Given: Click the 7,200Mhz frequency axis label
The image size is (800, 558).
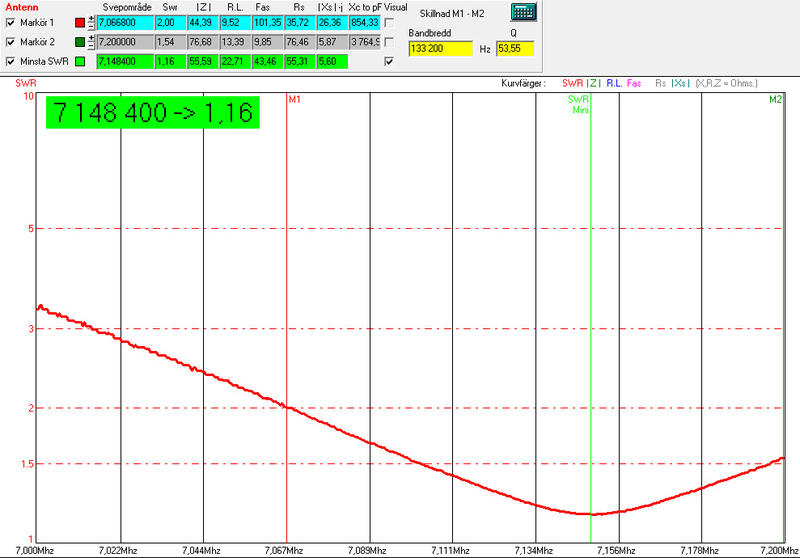Looking at the screenshot, I should click(779, 551).
